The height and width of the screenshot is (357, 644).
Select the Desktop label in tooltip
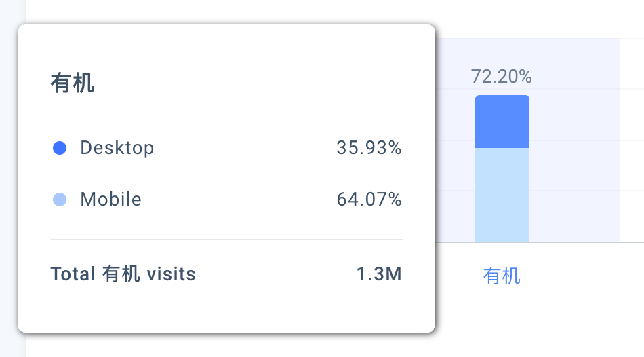(117, 148)
